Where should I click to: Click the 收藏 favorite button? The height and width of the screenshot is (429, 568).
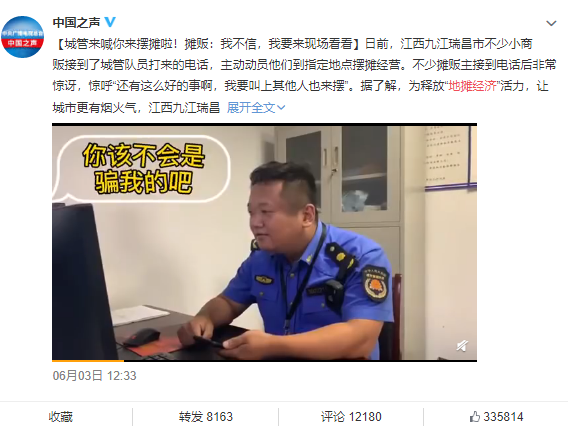(x=61, y=417)
